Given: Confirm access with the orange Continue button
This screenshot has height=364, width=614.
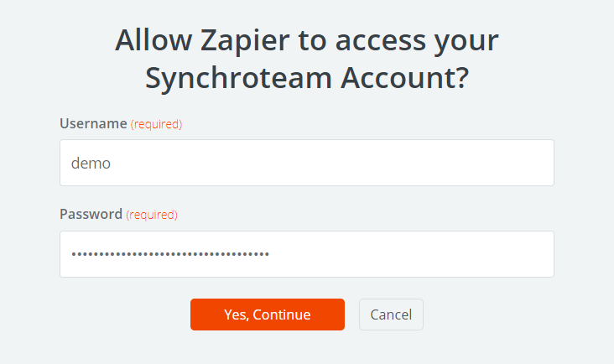Looking at the screenshot, I should pyautogui.click(x=268, y=315).
